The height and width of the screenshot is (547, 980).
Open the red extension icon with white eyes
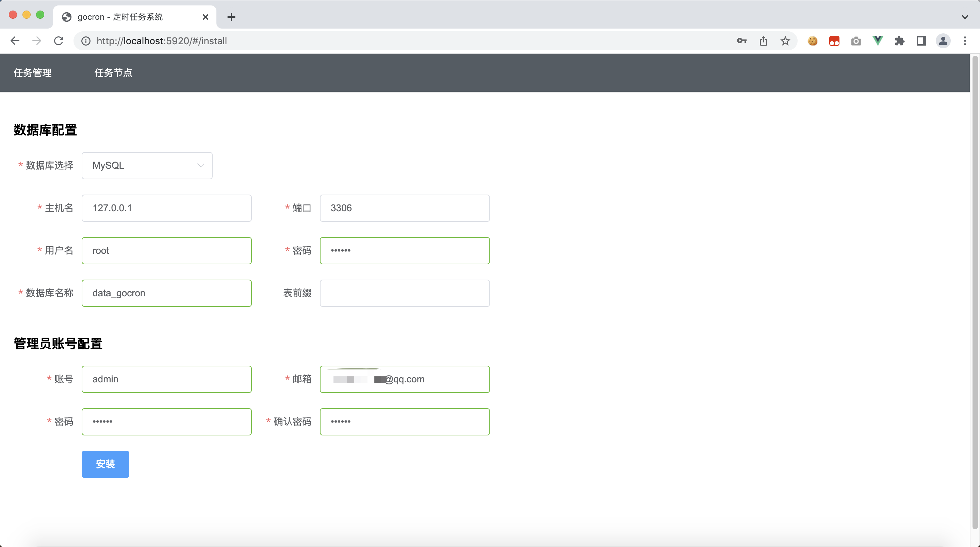[834, 41]
